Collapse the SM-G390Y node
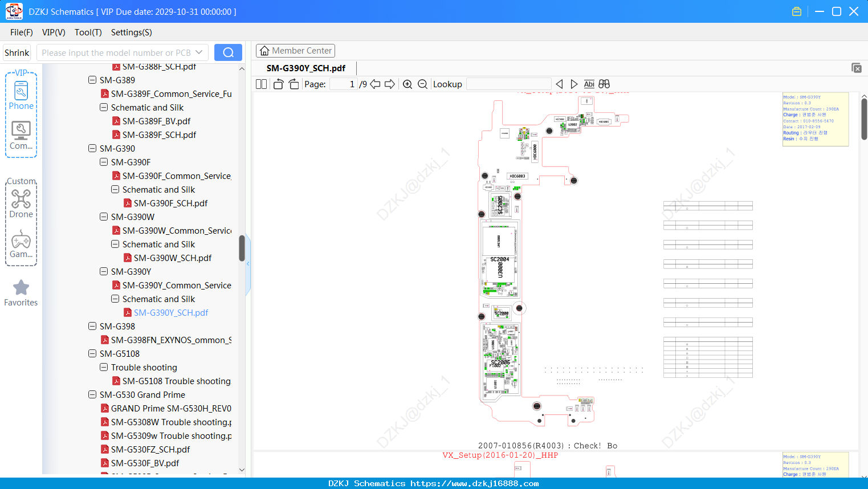 (x=104, y=271)
